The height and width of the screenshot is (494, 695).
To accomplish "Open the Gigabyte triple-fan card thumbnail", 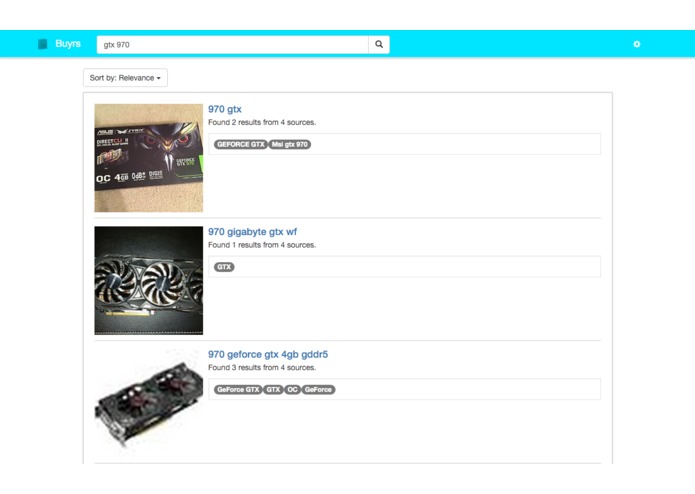I will pos(148,280).
